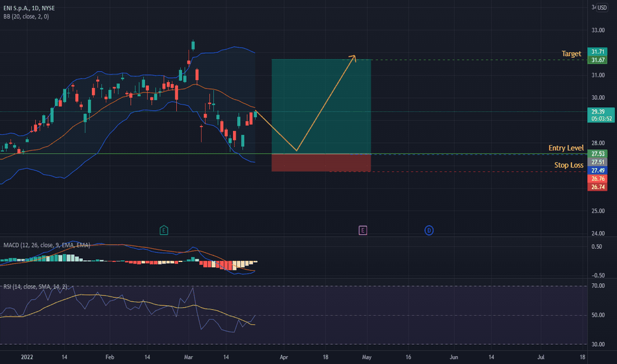Screen dimensions: 617x364
Task: Select the MACD indicator legend
Action: (x=47, y=245)
